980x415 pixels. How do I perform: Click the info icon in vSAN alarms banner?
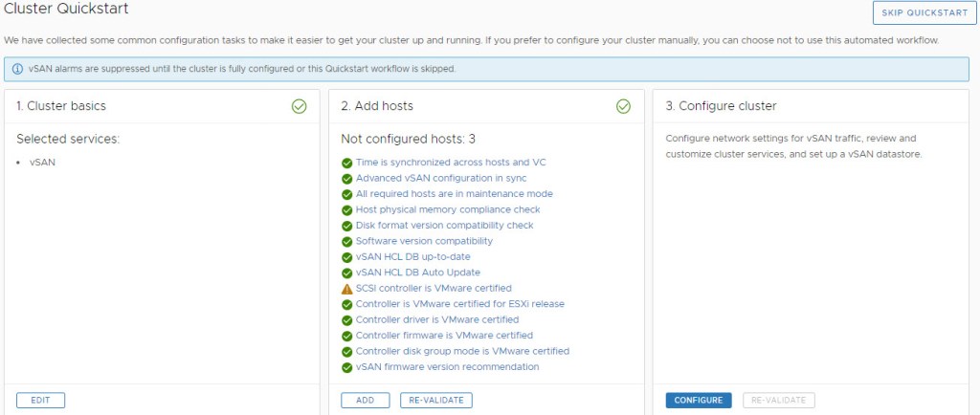pyautogui.click(x=17, y=70)
